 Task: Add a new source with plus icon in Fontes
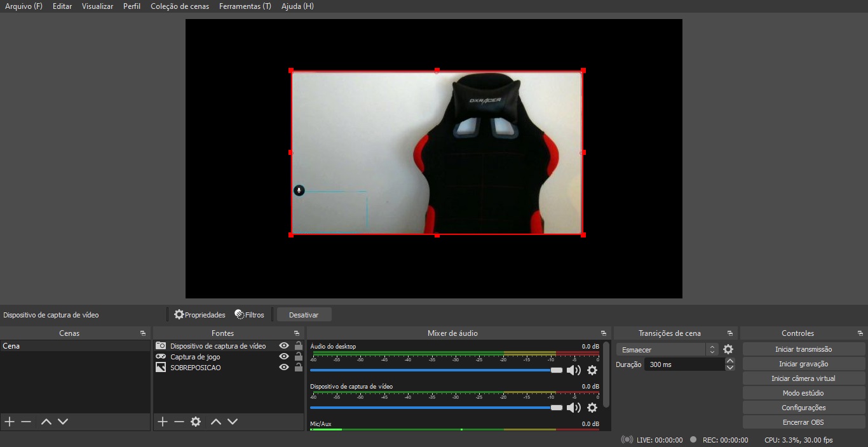pyautogui.click(x=163, y=422)
